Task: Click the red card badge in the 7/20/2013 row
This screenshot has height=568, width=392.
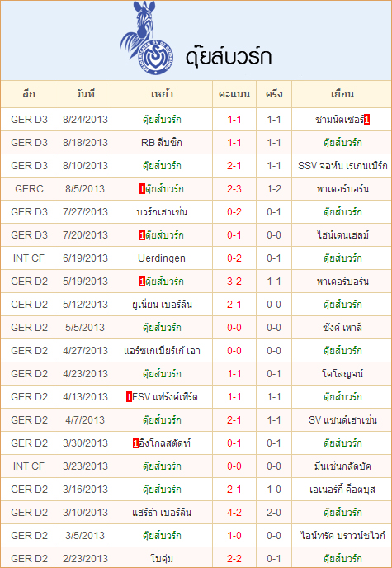Action: click(x=142, y=235)
